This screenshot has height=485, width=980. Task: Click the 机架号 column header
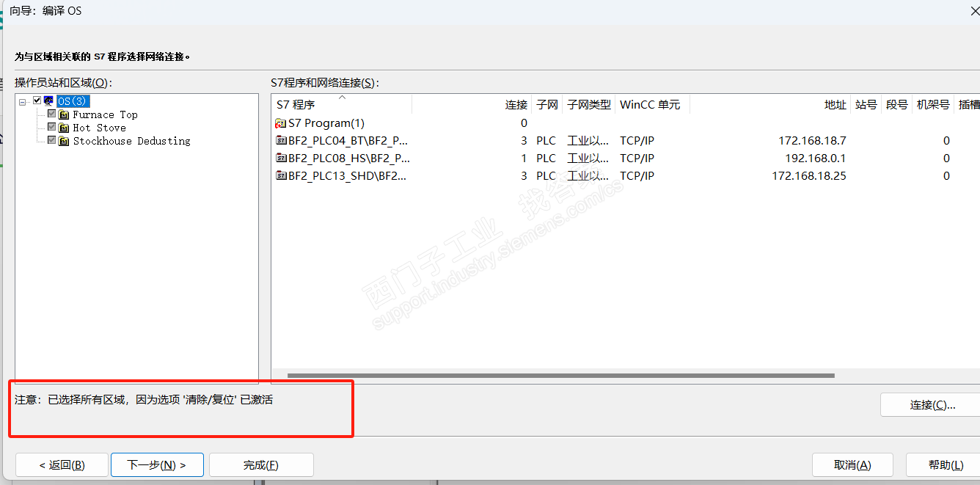click(933, 104)
